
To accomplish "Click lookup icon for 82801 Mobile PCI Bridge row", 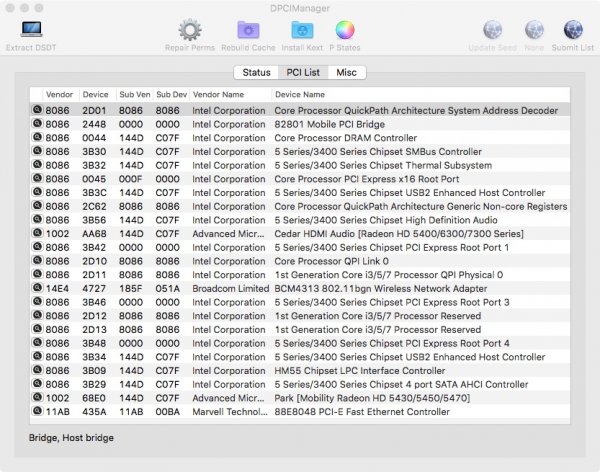I will pos(37,124).
